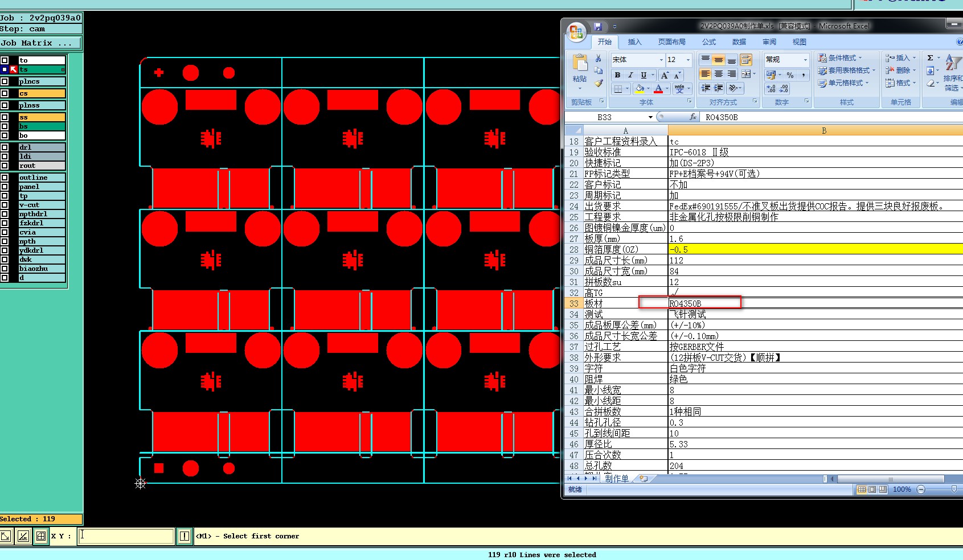
Task: Click the Excel Office button logo
Action: pos(576,32)
